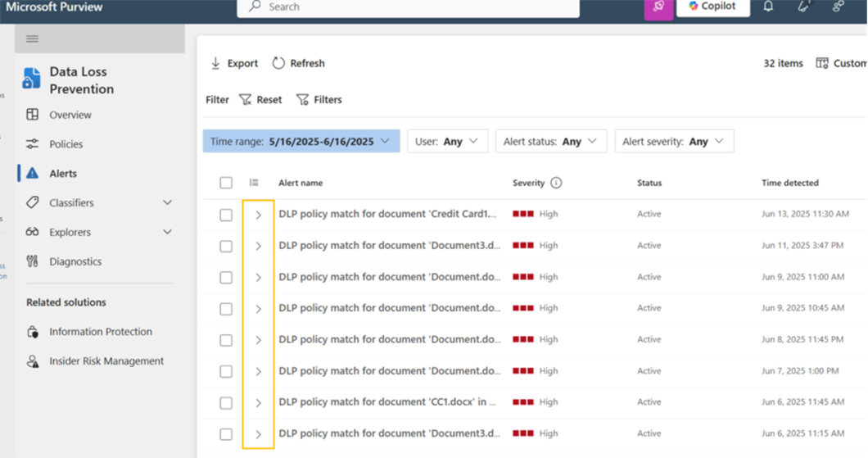Open the Alert status: Any dropdown
The height and width of the screenshot is (458, 868).
(x=551, y=141)
